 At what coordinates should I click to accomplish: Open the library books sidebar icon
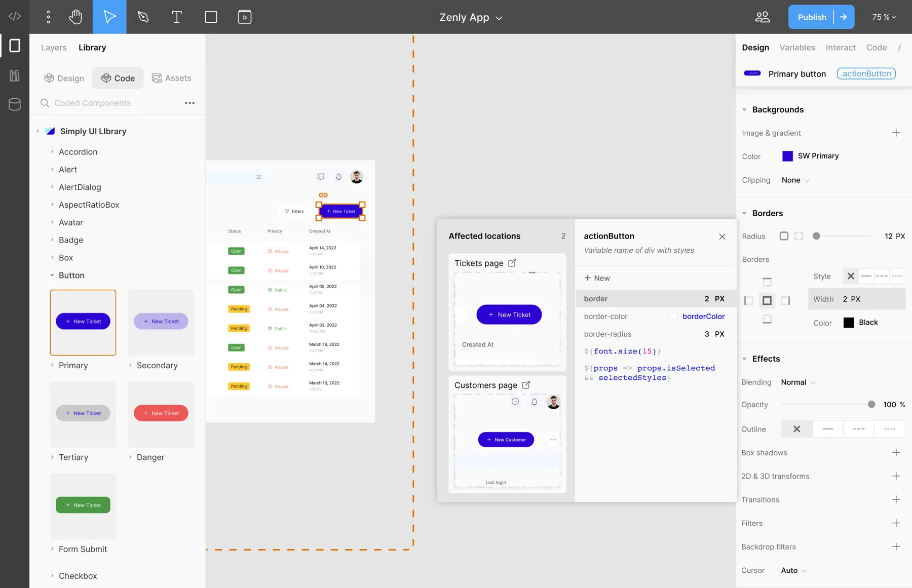pyautogui.click(x=15, y=75)
